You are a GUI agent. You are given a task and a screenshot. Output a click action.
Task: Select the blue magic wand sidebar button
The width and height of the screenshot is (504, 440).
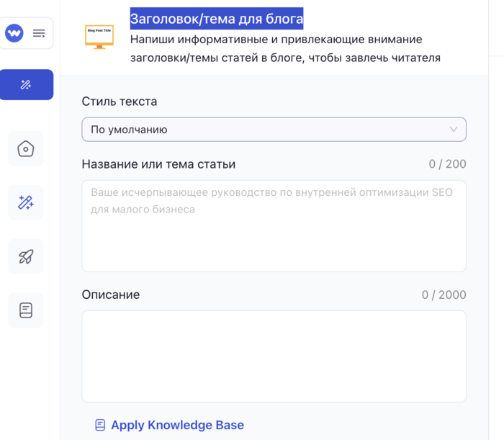(27, 85)
